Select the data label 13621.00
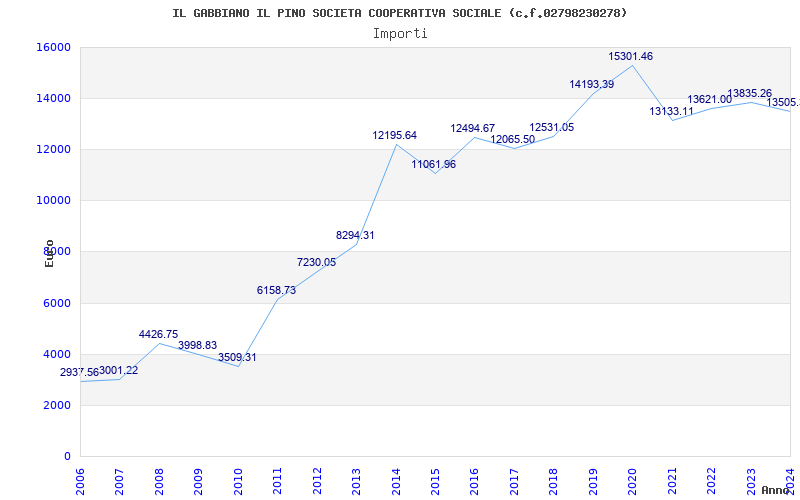This screenshot has height=500, width=800. pos(710,99)
